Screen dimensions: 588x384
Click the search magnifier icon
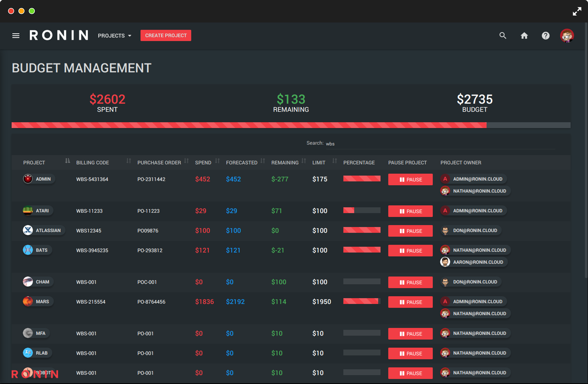point(503,36)
